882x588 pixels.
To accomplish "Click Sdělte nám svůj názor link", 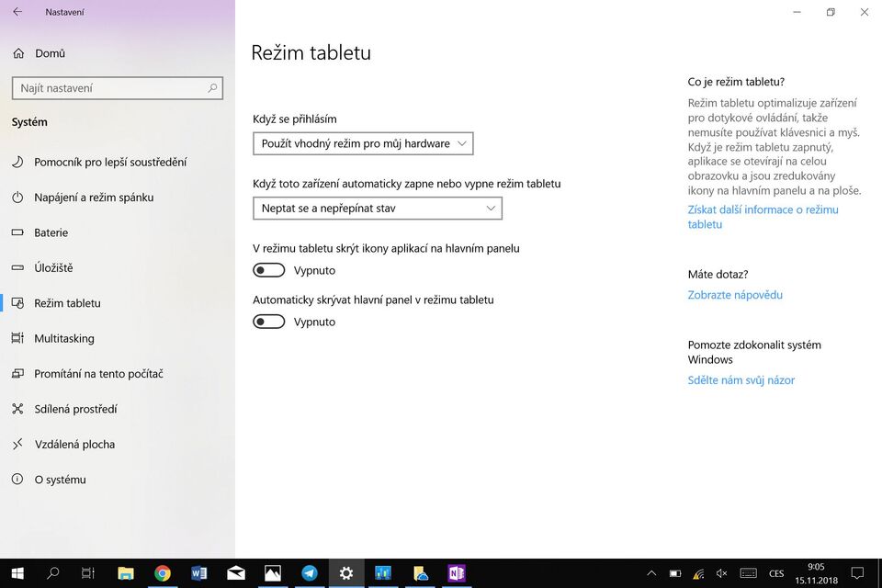I will pos(741,379).
